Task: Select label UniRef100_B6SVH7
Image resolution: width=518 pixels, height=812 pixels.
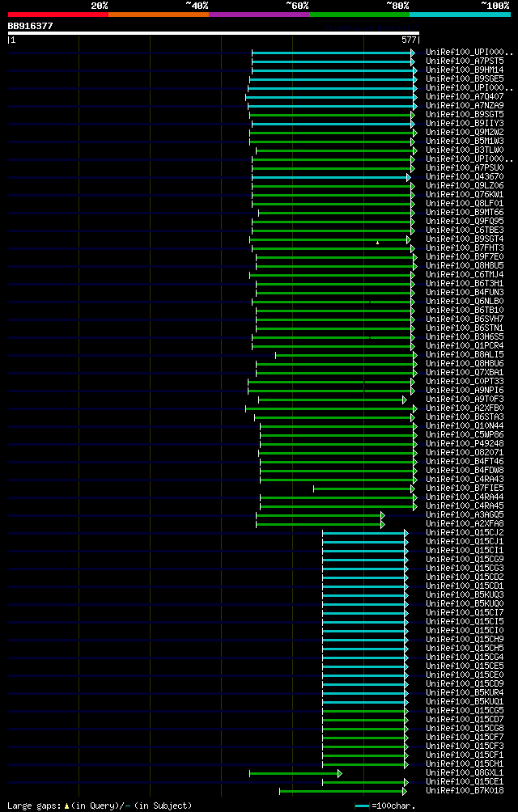Action: 465,319
